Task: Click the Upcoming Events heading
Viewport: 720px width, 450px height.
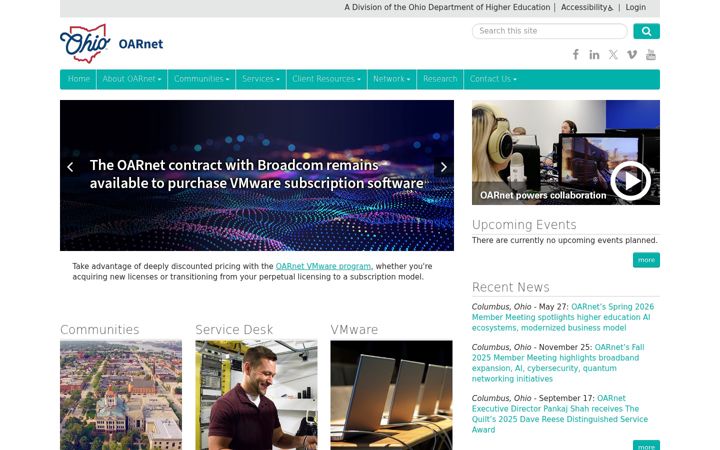Action: pos(524,225)
